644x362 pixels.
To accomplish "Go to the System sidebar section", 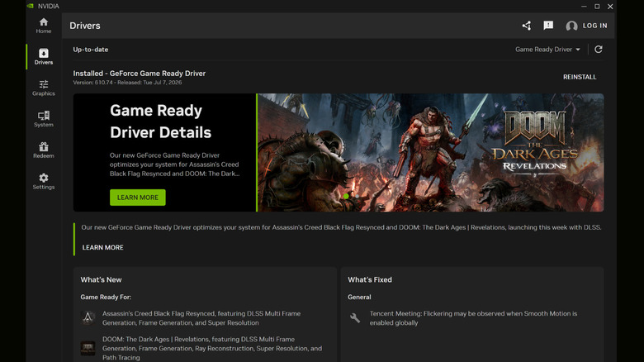I will point(44,119).
